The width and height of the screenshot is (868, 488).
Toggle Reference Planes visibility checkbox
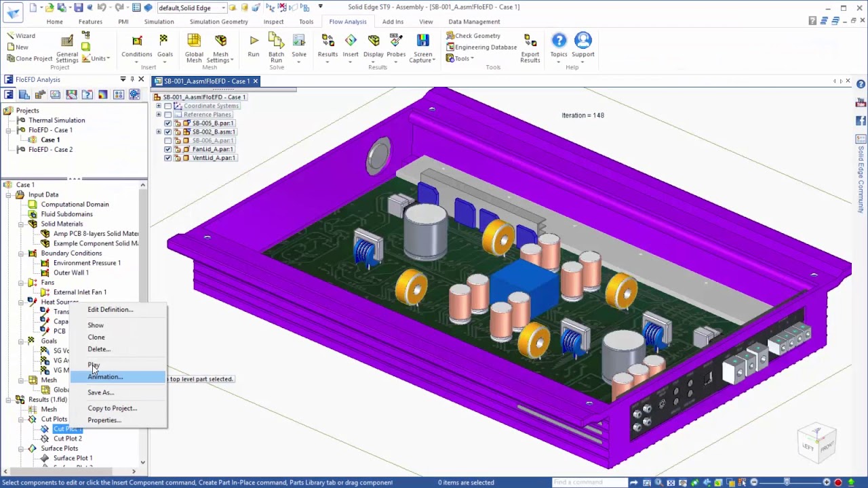[x=168, y=115]
